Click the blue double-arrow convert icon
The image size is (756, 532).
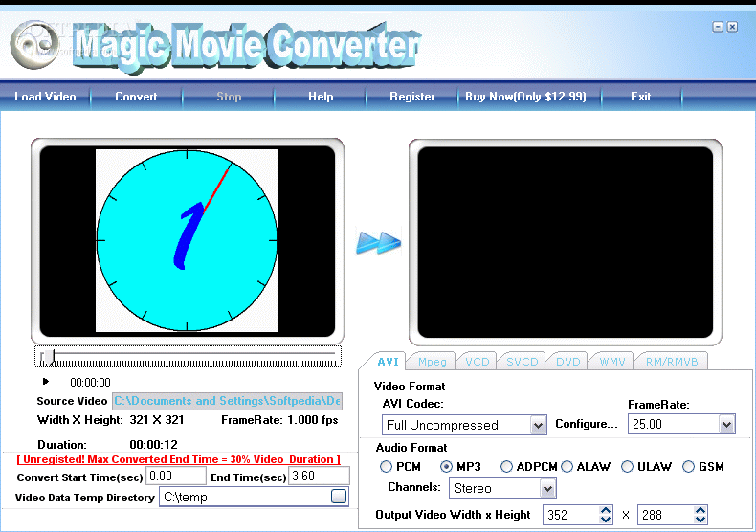379,243
